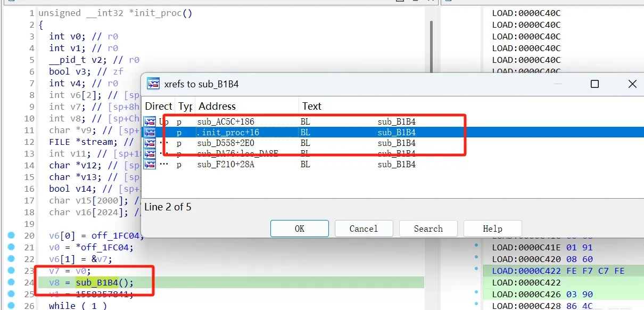Screen dimensions: 644x310
Task: Click the 'v6[0] = off_1FC04' statement
Action: [96, 236]
